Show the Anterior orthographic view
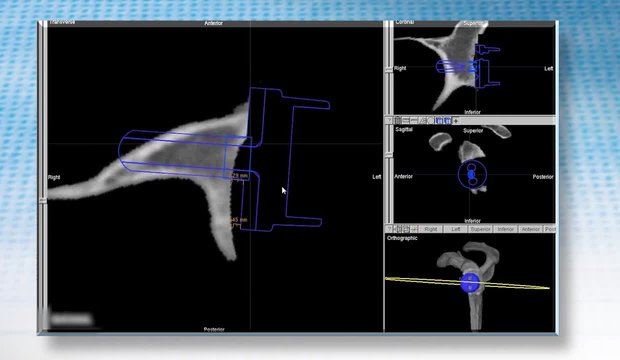The height and width of the screenshot is (360, 620). point(530,229)
